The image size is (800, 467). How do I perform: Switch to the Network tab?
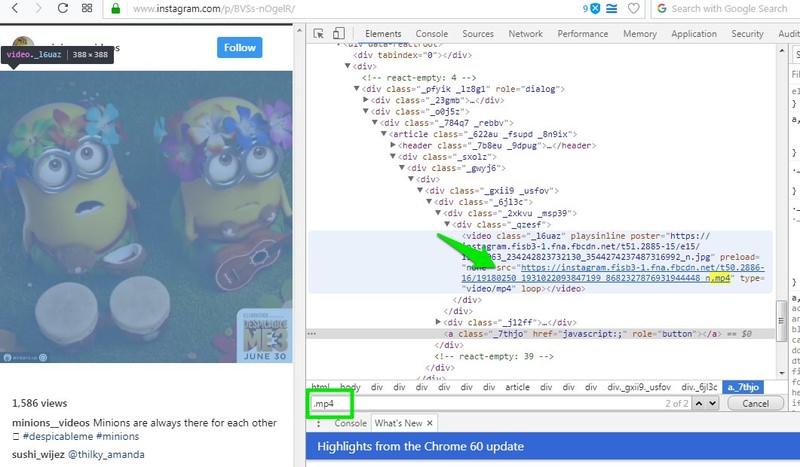pos(525,33)
